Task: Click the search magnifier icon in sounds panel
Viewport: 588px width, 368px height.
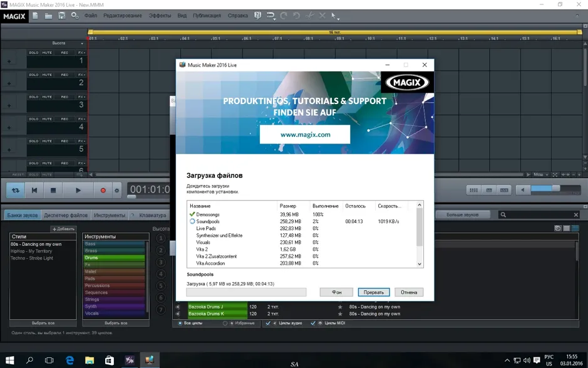Action: (x=503, y=215)
